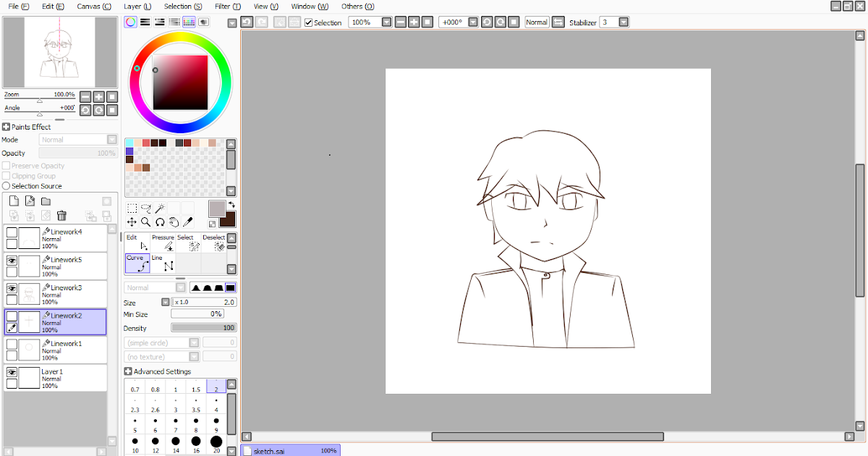
Task: Open the File menu
Action: pos(19,6)
